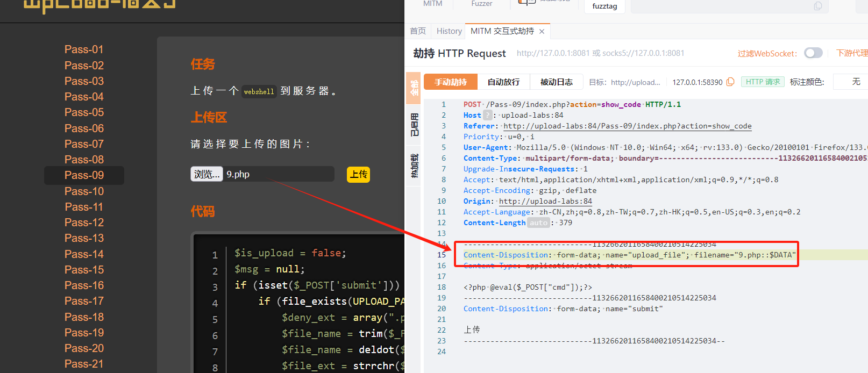Click the name="submit" Content-Disposition on line 20
This screenshot has height=373, width=868.
[563, 309]
